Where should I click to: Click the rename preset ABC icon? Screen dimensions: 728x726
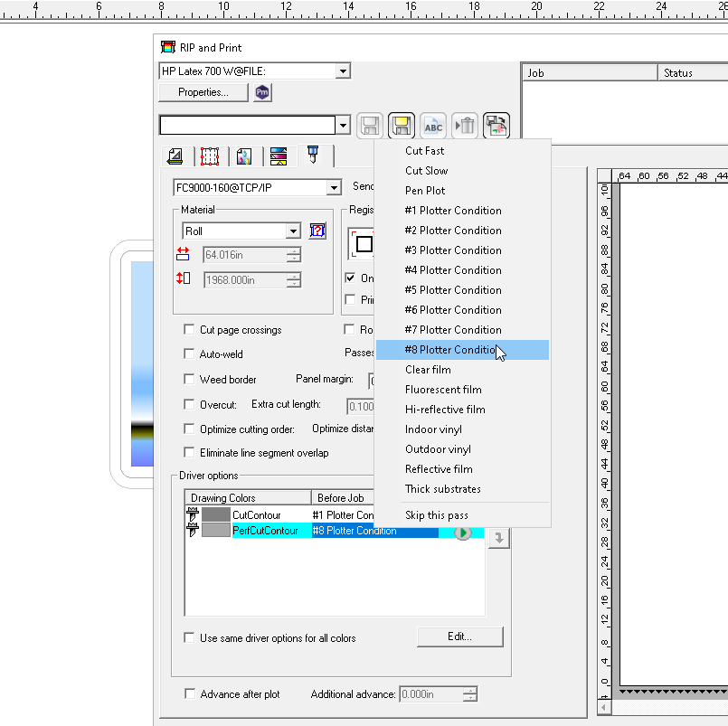click(x=432, y=126)
